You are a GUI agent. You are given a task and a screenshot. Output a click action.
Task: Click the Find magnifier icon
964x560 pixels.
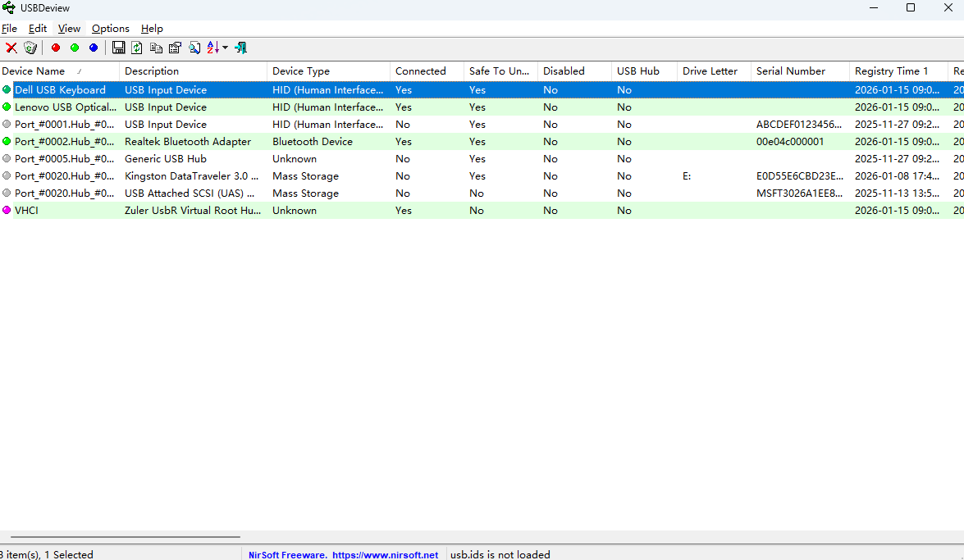click(194, 48)
